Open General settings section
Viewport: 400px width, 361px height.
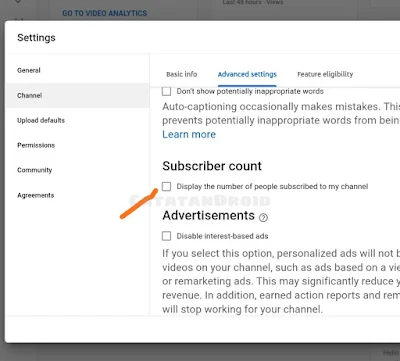(x=29, y=70)
